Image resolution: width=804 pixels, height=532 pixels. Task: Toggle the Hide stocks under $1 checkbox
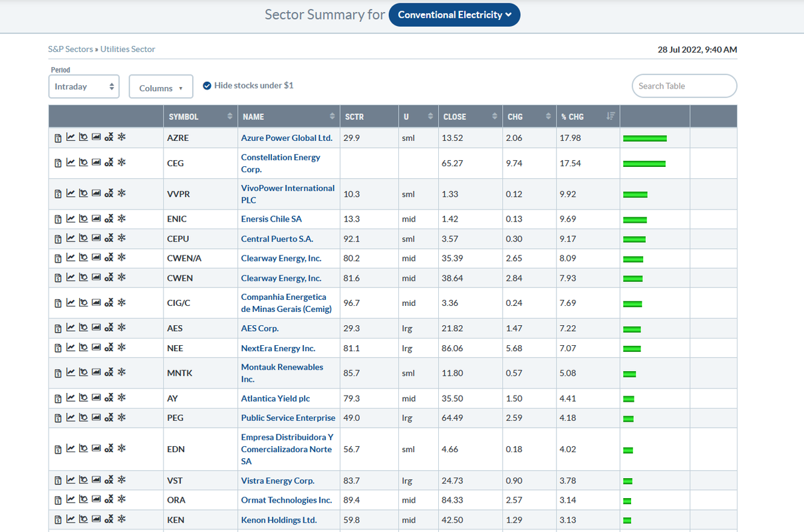(207, 85)
